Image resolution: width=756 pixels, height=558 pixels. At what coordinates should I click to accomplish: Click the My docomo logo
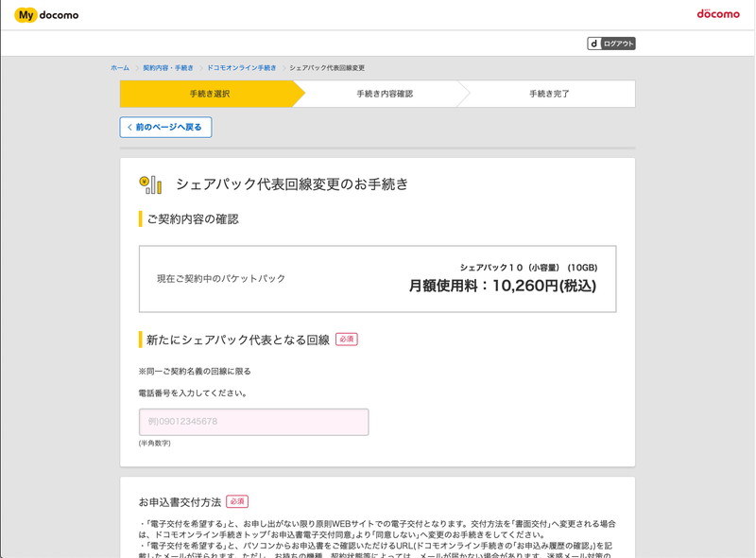(47, 15)
